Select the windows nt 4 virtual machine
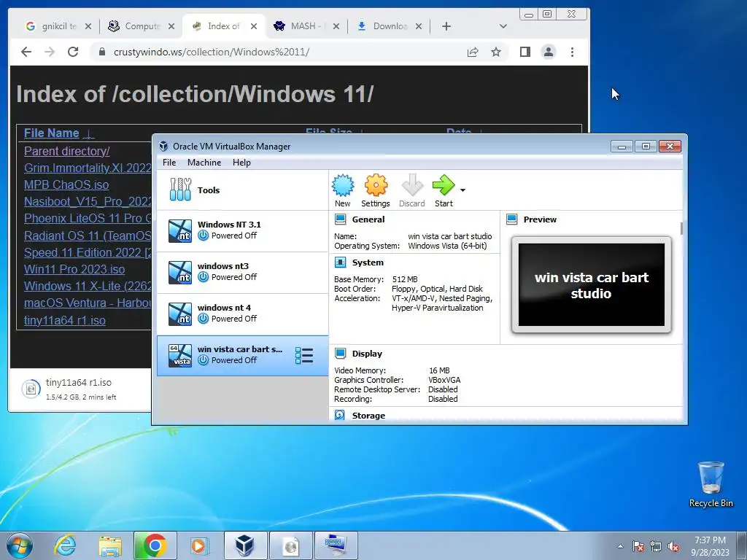 click(242, 314)
